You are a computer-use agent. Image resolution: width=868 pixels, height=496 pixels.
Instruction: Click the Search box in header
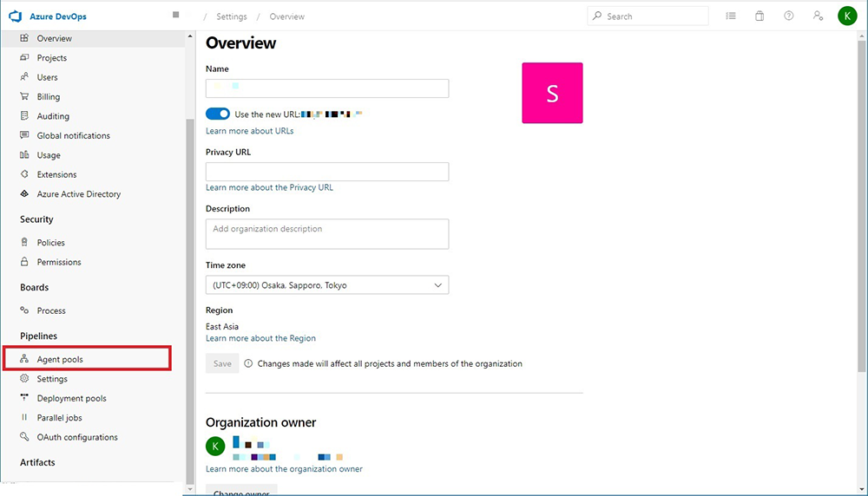click(x=648, y=16)
